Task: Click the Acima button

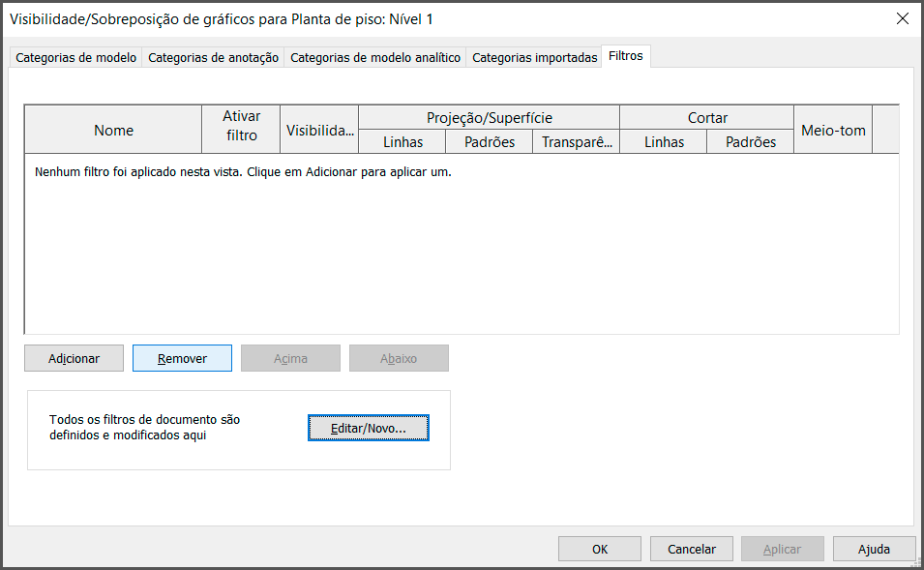Action: (x=290, y=358)
